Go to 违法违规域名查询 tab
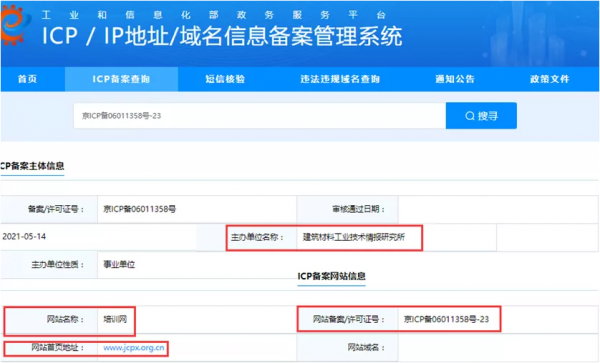The width and height of the screenshot is (600, 363). point(340,79)
